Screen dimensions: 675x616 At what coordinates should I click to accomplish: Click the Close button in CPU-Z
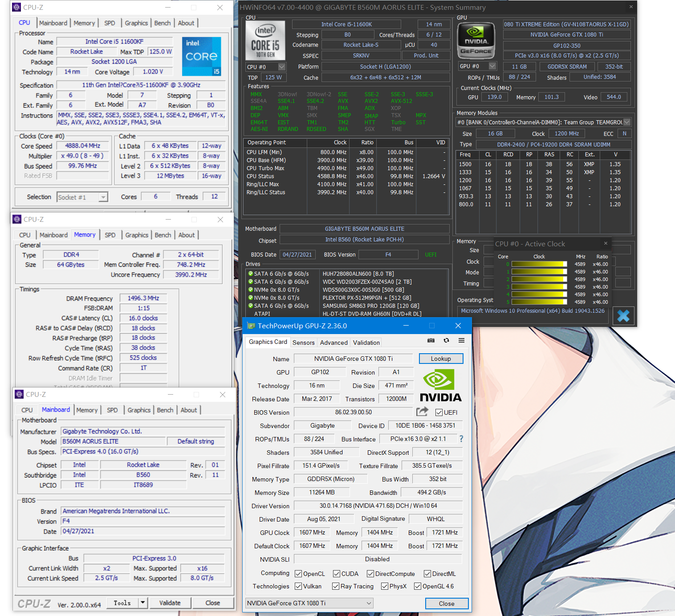213,603
